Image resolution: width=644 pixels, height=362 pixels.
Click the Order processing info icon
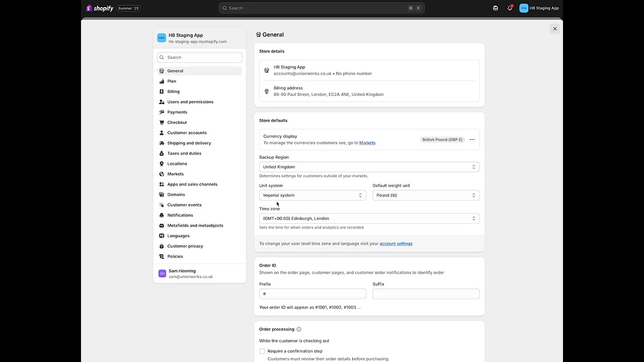coord(299,329)
